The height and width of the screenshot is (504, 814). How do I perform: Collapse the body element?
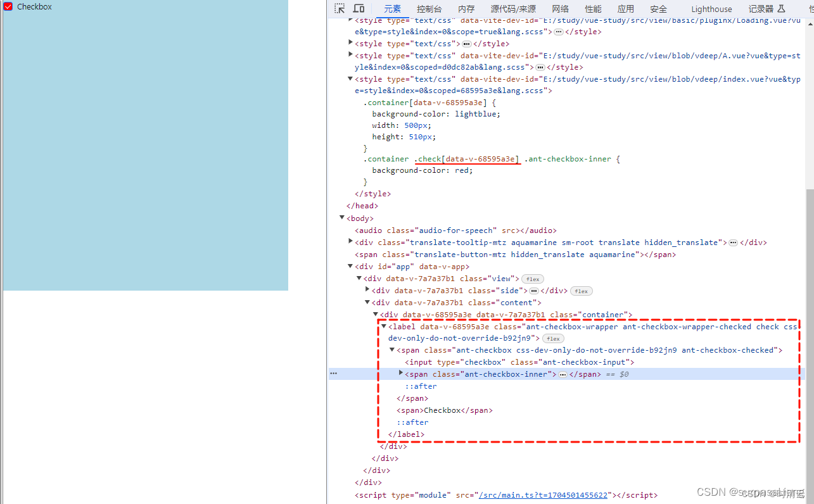coord(342,218)
